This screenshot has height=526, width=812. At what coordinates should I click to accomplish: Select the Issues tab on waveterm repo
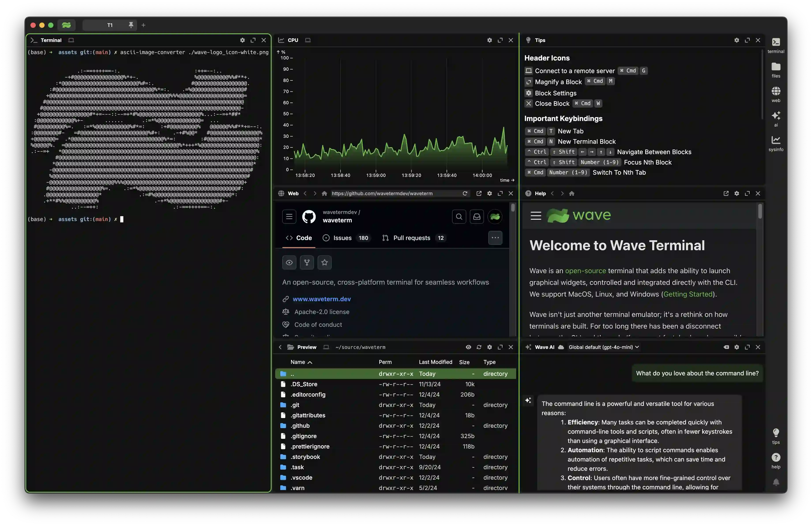(342, 238)
